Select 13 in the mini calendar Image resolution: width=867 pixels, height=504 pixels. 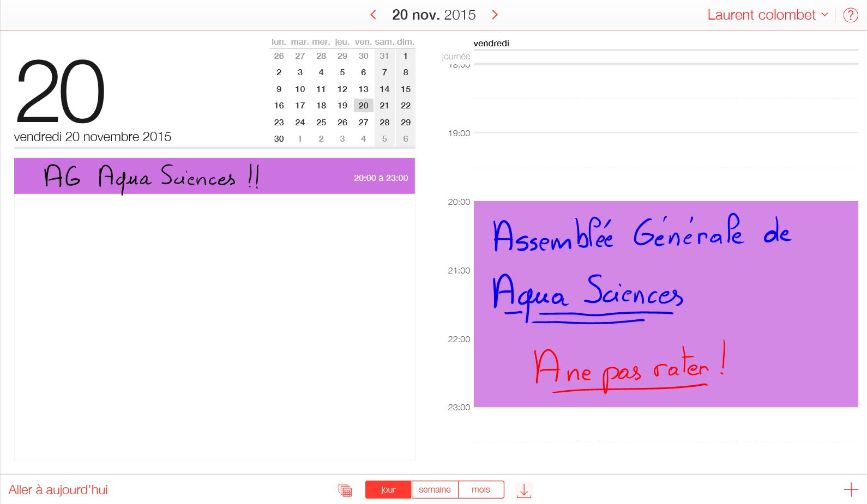pos(363,89)
